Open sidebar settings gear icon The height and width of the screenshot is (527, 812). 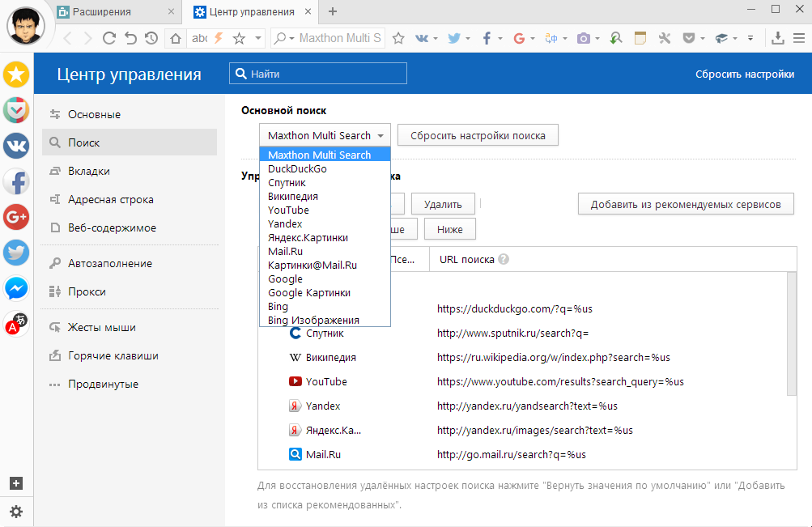[x=16, y=512]
